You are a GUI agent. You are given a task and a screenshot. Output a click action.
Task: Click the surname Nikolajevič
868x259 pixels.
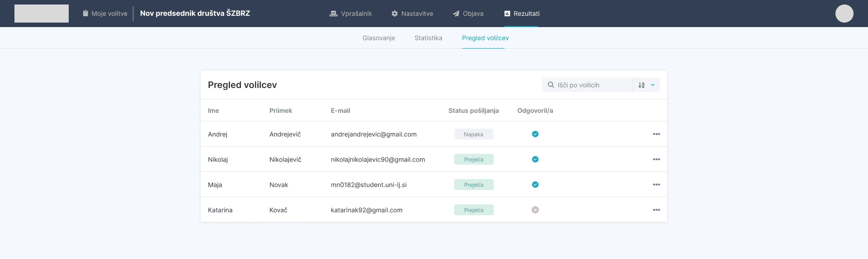[285, 159]
